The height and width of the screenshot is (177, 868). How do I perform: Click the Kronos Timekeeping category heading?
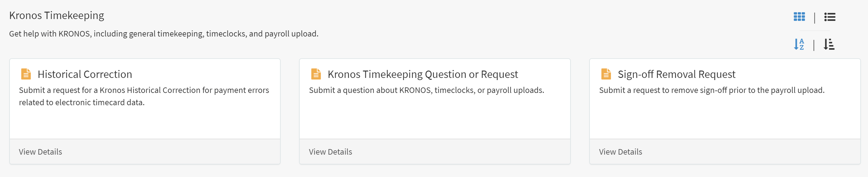tap(56, 15)
